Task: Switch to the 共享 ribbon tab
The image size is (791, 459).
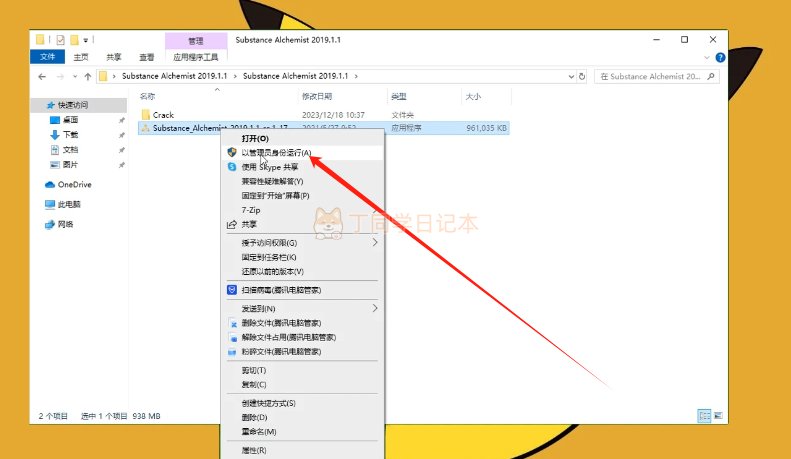Action: coord(114,57)
